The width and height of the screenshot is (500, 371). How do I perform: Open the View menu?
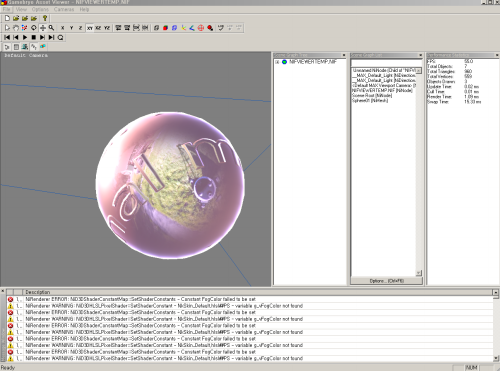point(21,9)
